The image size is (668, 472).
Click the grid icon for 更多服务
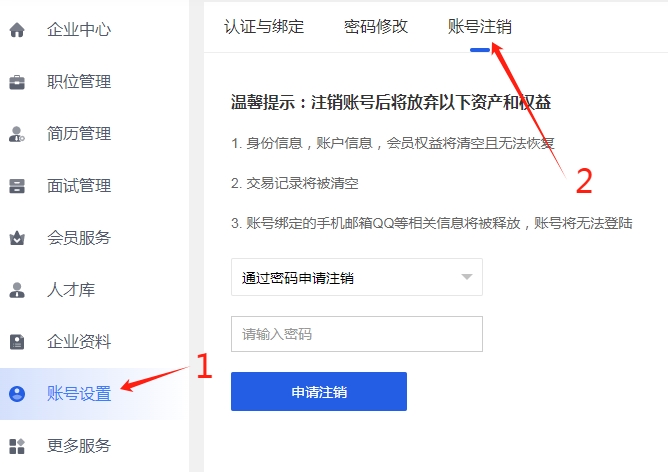pyautogui.click(x=17, y=446)
